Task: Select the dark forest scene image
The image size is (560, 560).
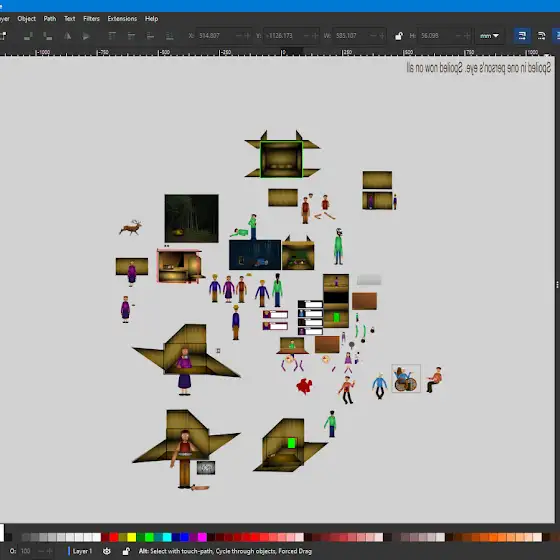Action: (x=191, y=219)
